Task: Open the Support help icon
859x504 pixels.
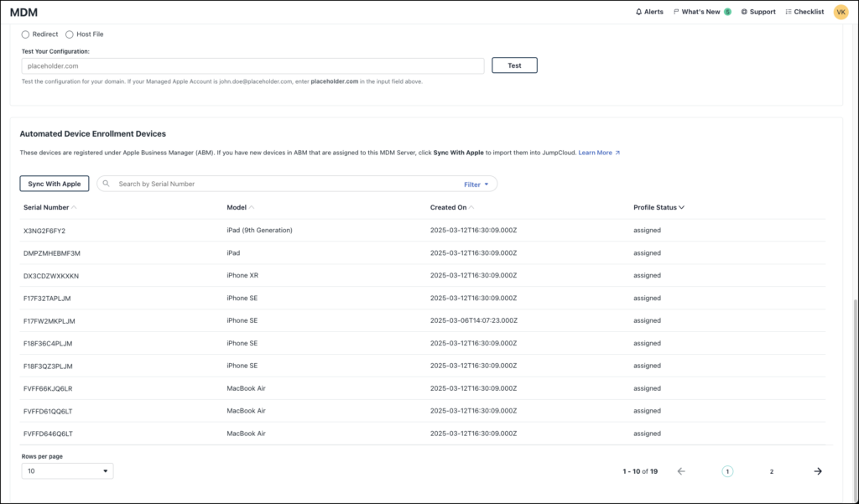Action: click(x=744, y=12)
